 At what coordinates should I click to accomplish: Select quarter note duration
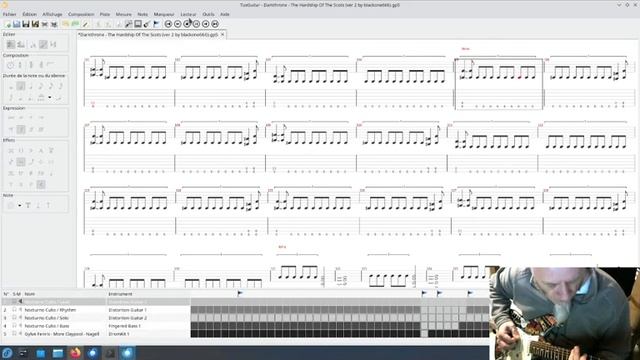(x=31, y=86)
